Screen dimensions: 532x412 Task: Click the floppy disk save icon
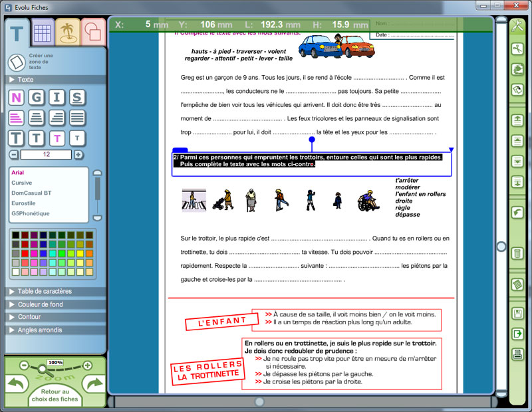(517, 314)
